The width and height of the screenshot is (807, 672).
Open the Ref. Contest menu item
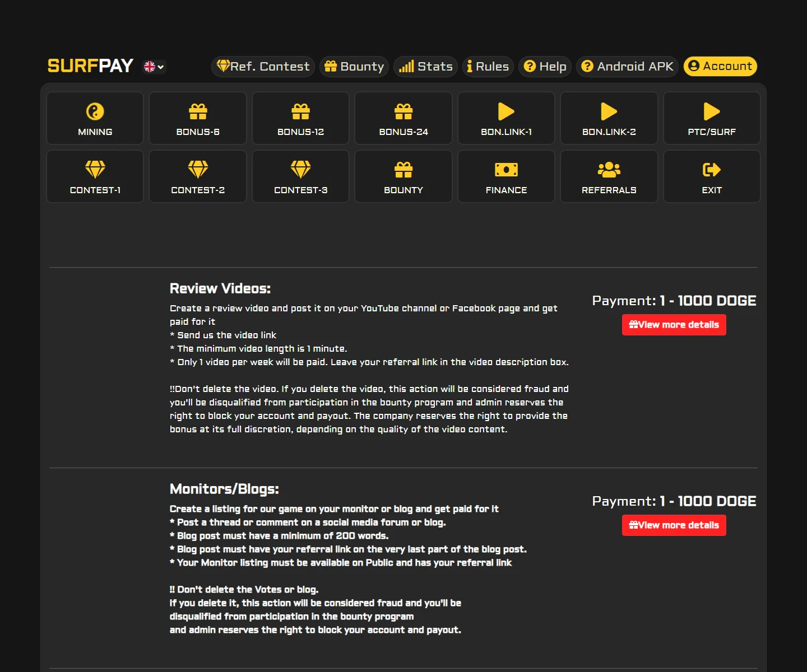coord(263,67)
